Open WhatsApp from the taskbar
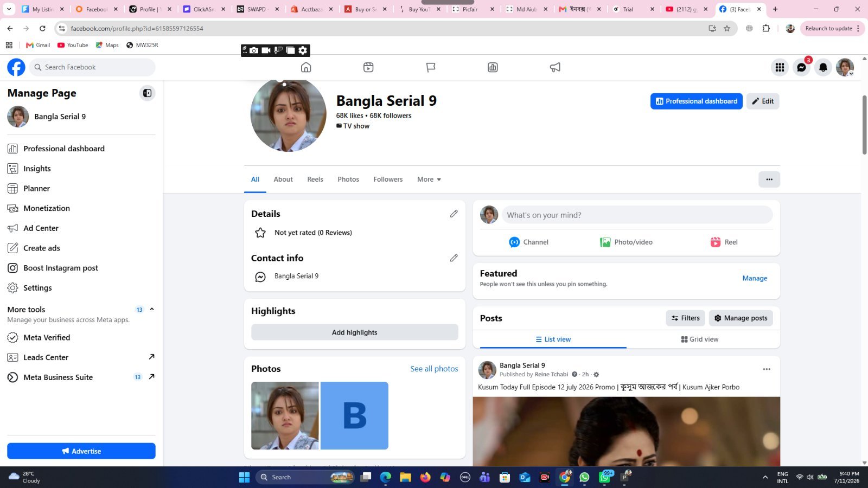The image size is (868, 488). coord(584,477)
